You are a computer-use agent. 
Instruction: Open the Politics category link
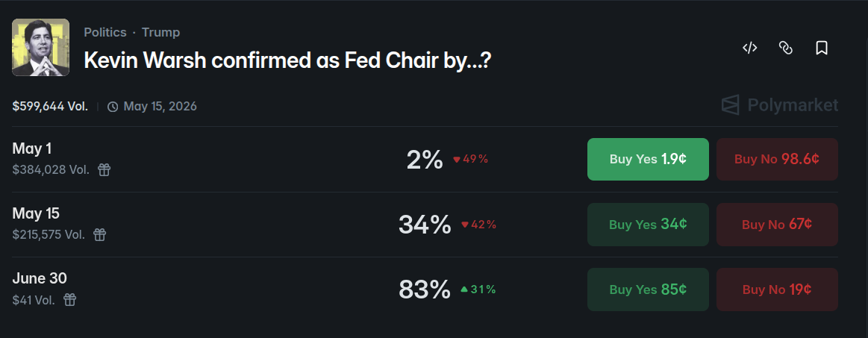point(104,33)
